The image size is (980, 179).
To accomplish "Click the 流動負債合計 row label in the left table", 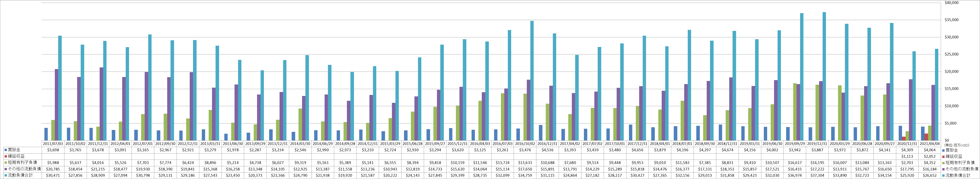I will point(21,176).
